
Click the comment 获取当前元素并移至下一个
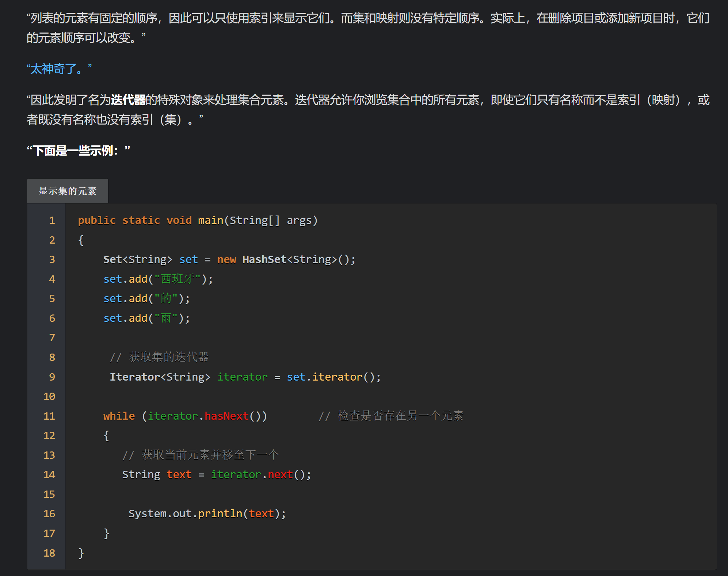(x=201, y=455)
